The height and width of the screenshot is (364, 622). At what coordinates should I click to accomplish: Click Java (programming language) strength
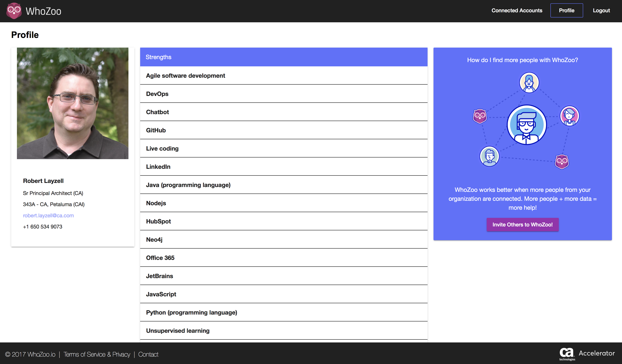click(x=284, y=185)
